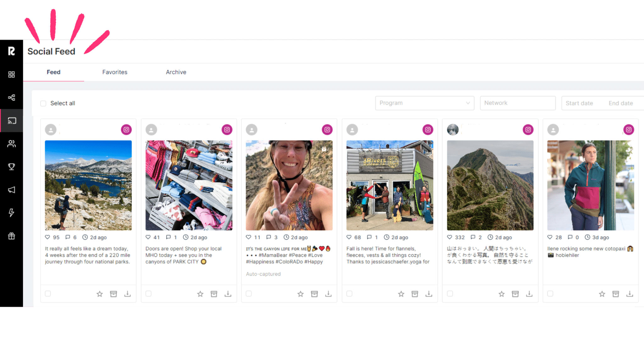Toggle the Select all checkbox

44,103
